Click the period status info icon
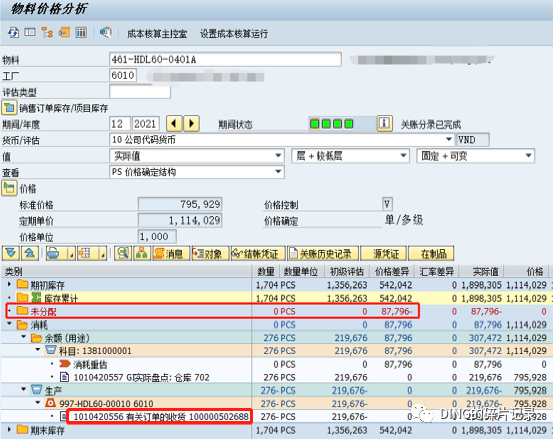 click(384, 123)
